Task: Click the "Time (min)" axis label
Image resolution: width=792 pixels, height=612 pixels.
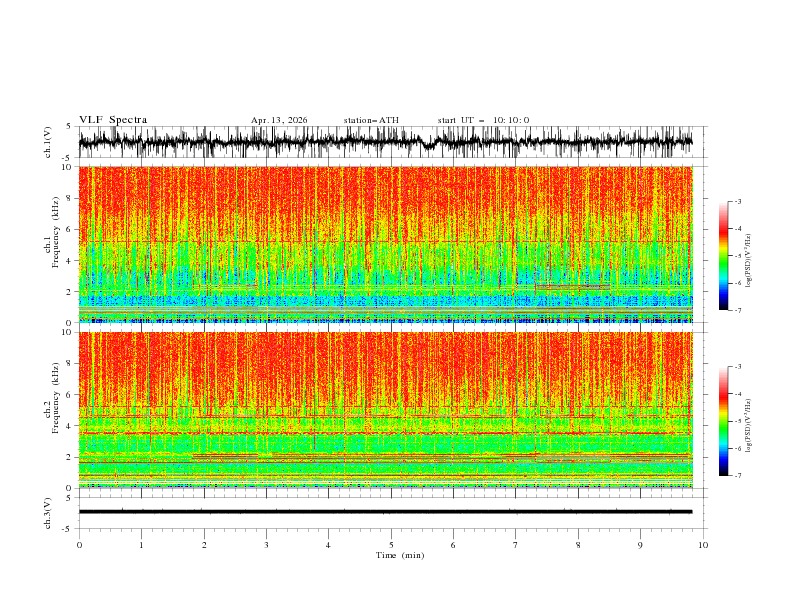Action: [x=400, y=555]
